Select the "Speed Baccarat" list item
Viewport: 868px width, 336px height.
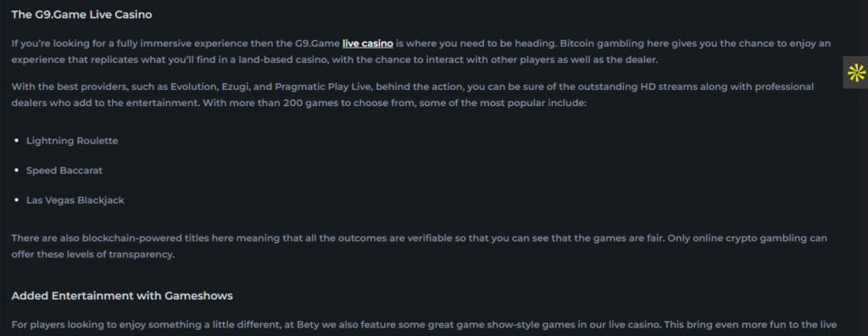[64, 171]
